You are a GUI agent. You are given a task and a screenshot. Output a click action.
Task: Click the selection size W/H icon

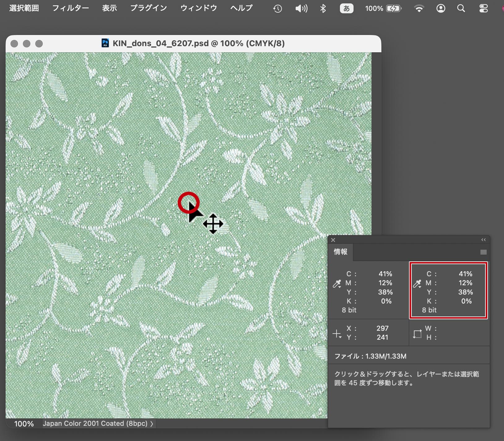[x=417, y=334]
